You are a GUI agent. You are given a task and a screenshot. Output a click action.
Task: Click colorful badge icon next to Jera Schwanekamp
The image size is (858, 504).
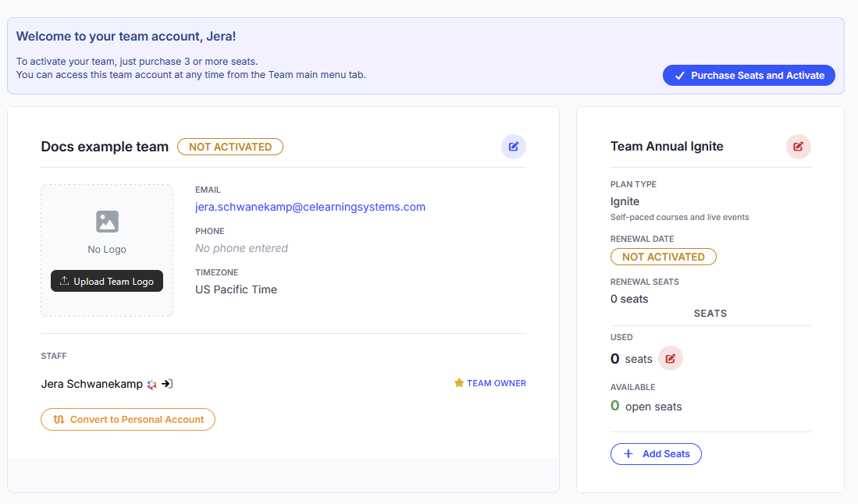(151, 385)
